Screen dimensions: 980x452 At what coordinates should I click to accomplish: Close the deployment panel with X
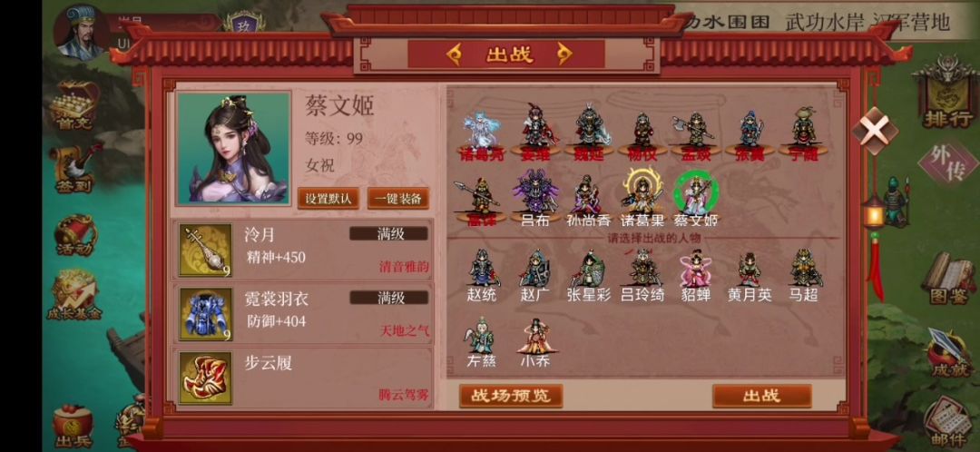(x=873, y=131)
